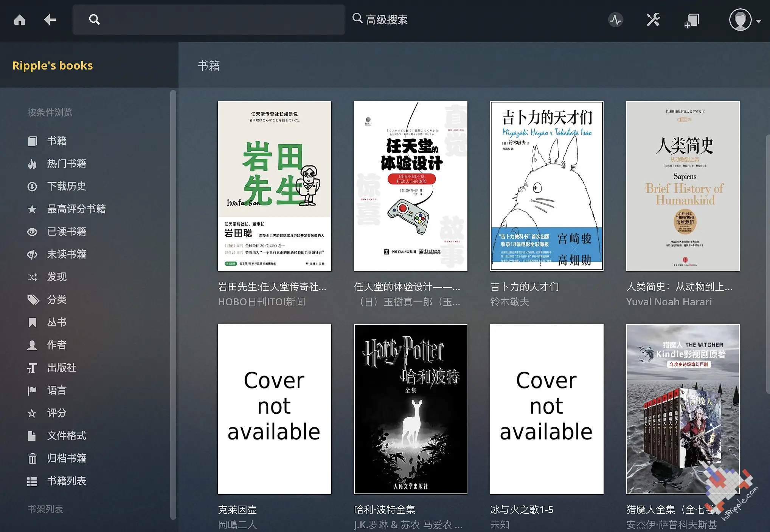Open 书籍列表 sidebar entry

click(67, 481)
